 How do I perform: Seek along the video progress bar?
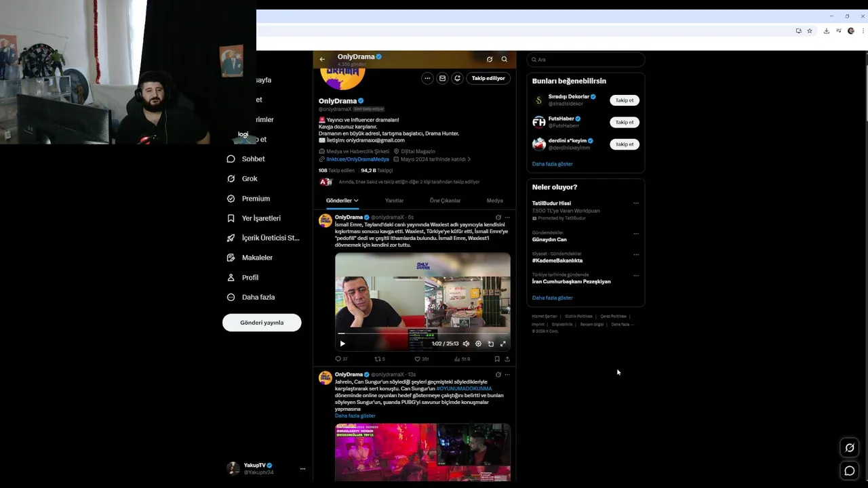tap(422, 333)
